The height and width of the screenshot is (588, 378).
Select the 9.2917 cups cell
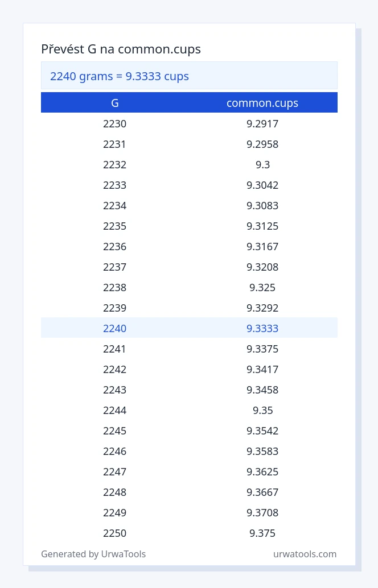[x=262, y=124]
